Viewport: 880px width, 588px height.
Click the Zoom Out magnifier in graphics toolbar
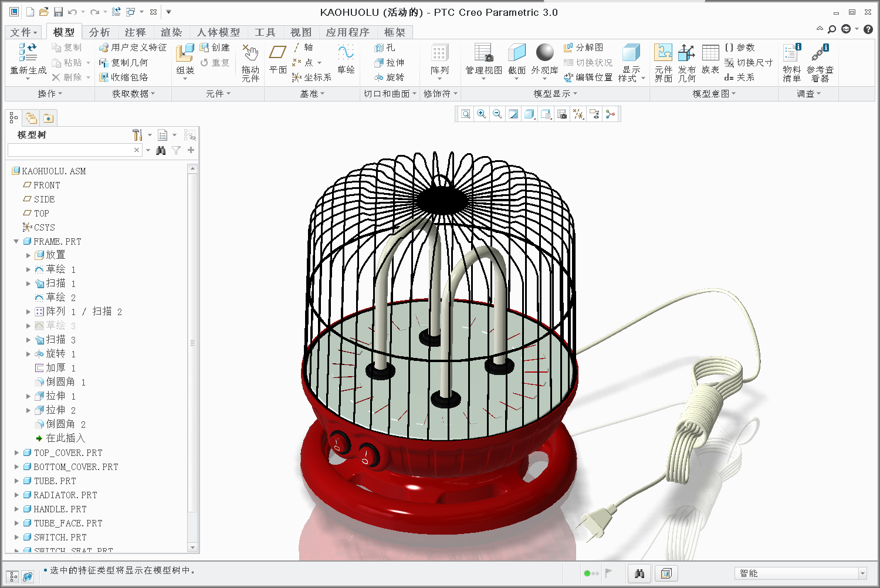click(497, 114)
